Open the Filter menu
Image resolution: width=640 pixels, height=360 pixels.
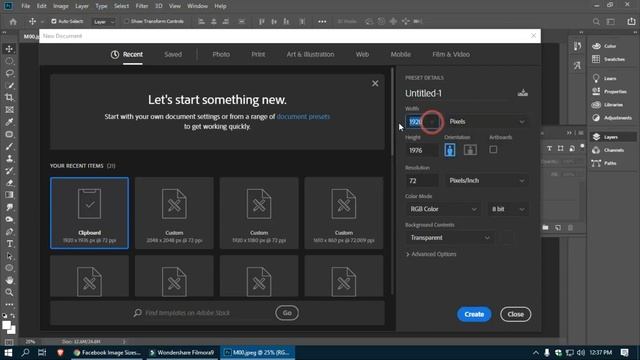(x=142, y=6)
